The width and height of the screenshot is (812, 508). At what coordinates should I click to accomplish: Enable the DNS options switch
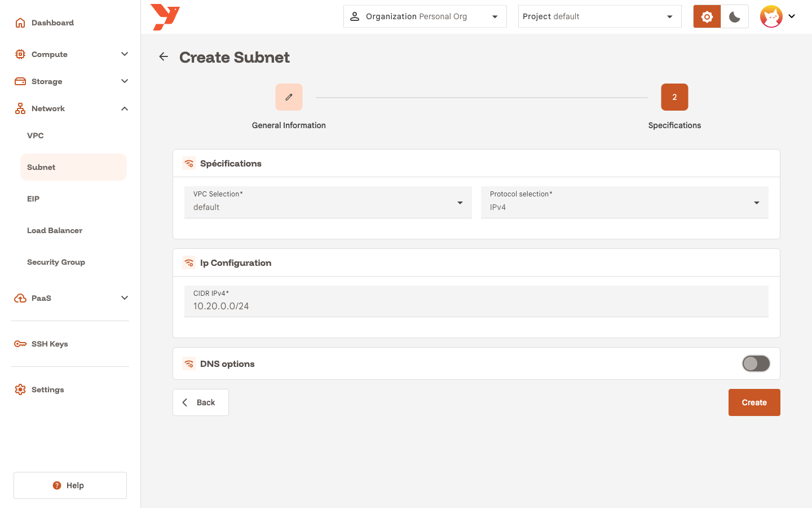pyautogui.click(x=756, y=364)
